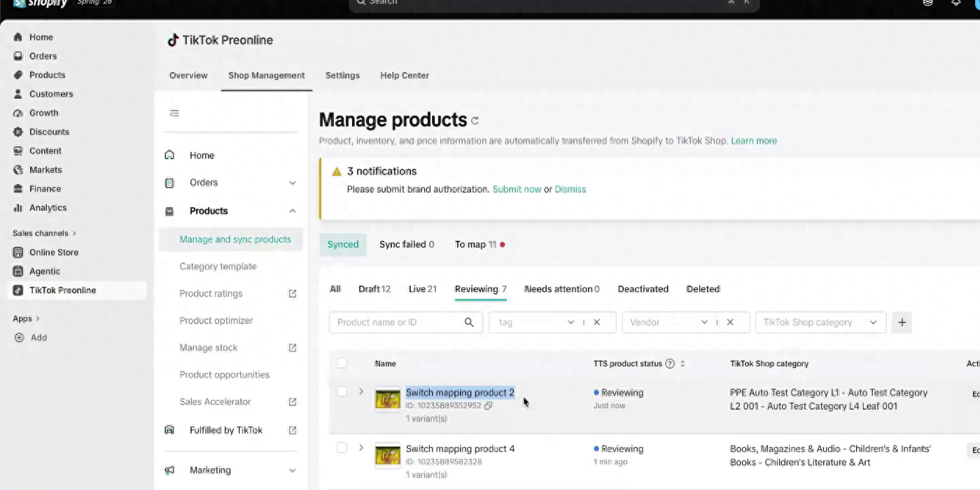Screen dimensions: 980x490
Task: Collapse the Shop Management side menu
Action: 174,113
